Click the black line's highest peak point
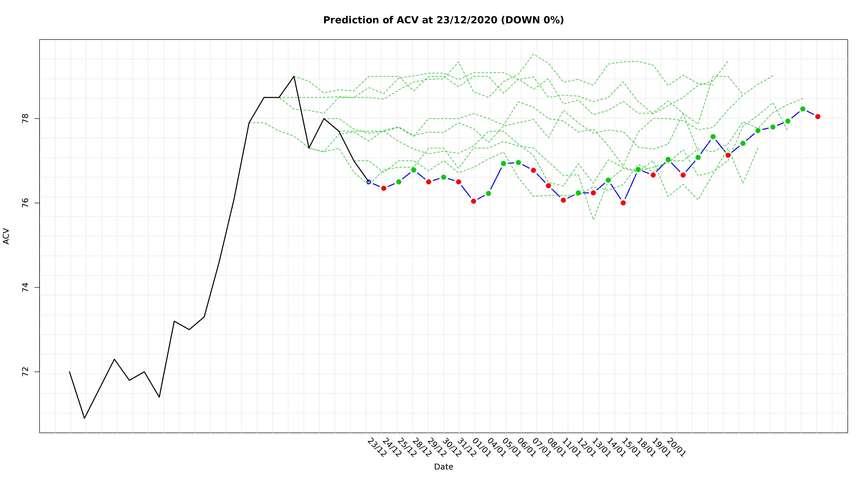Screen dimensions: 868x482 click(294, 76)
